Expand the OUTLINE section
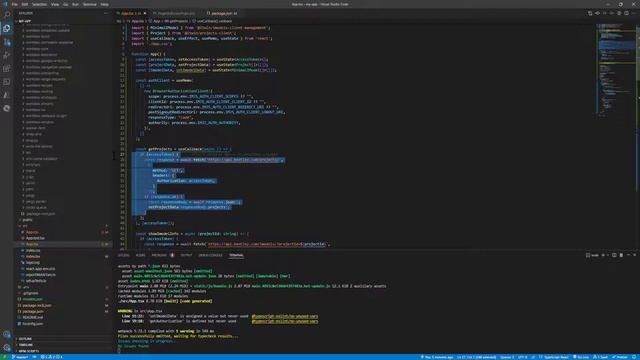The image size is (640, 360). point(25,339)
